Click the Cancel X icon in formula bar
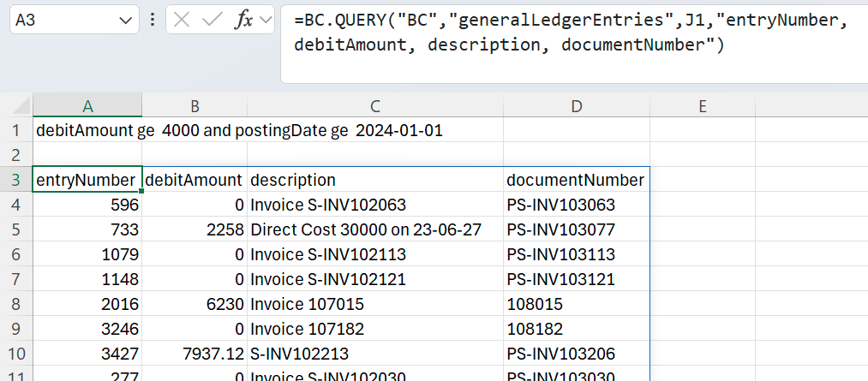This screenshot has width=868, height=381. coord(182,21)
